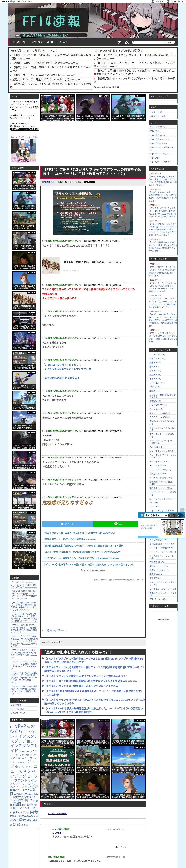Open FF14 公式フォーラム sidebar link
Viewport: 186px width, 868px height.
point(159,139)
